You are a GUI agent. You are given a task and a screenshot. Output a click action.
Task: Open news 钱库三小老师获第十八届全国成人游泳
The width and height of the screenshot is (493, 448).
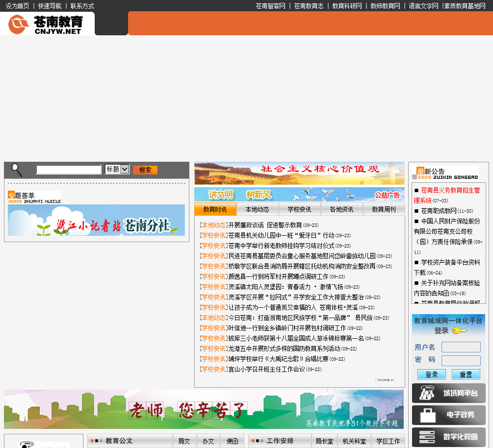(296, 338)
